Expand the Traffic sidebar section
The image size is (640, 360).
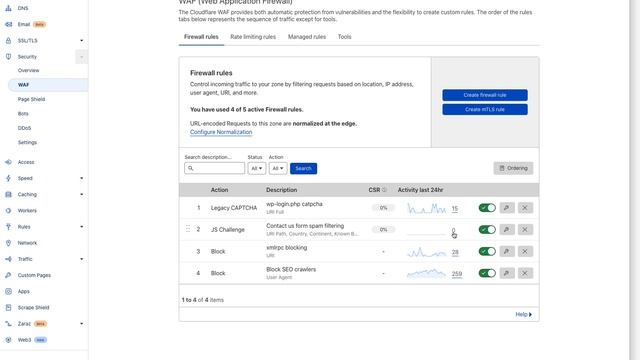point(82,259)
